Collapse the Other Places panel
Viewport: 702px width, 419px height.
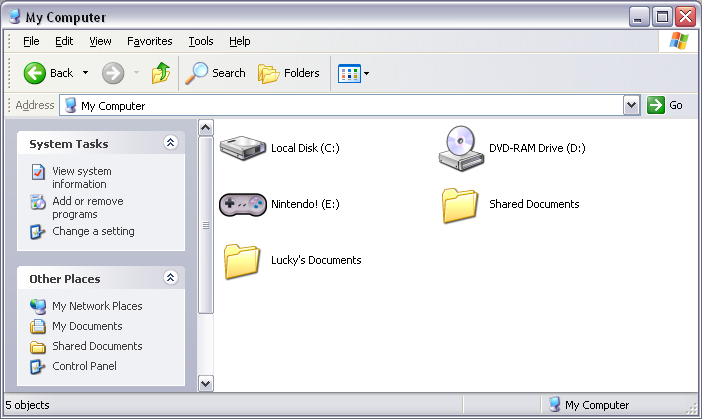pyautogui.click(x=171, y=278)
